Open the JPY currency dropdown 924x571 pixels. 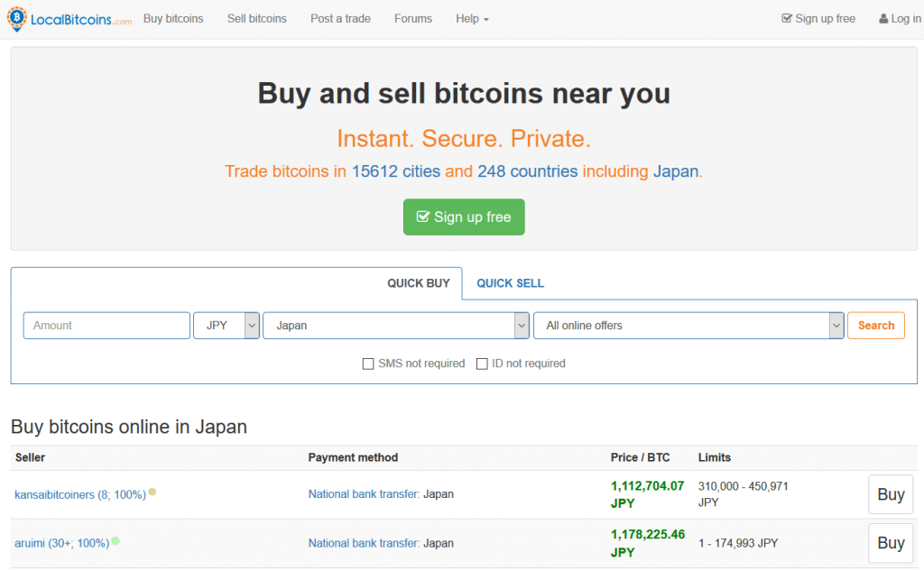226,326
